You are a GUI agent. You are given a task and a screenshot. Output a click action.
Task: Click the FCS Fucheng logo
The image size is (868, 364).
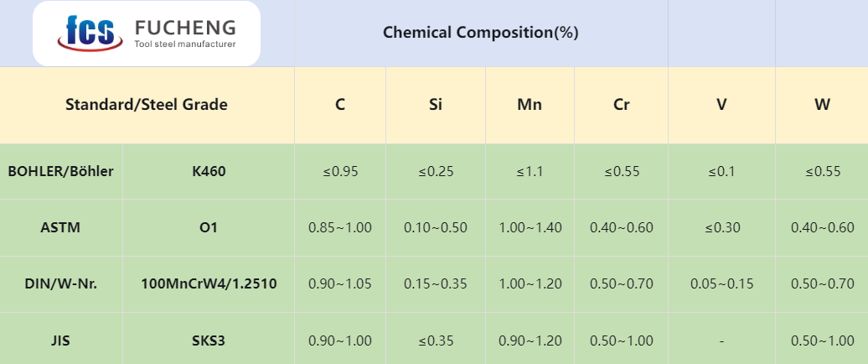(147, 34)
